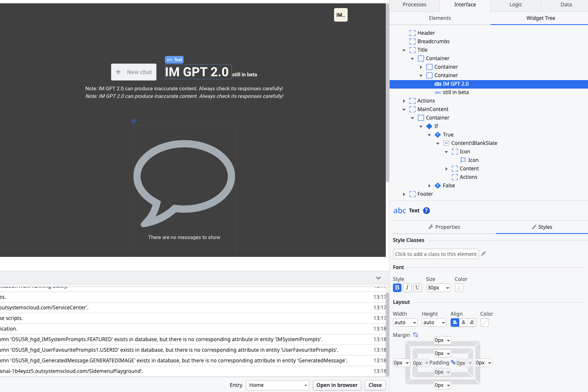Open the font Size dropdown
This screenshot has width=588, height=392.
pos(438,288)
